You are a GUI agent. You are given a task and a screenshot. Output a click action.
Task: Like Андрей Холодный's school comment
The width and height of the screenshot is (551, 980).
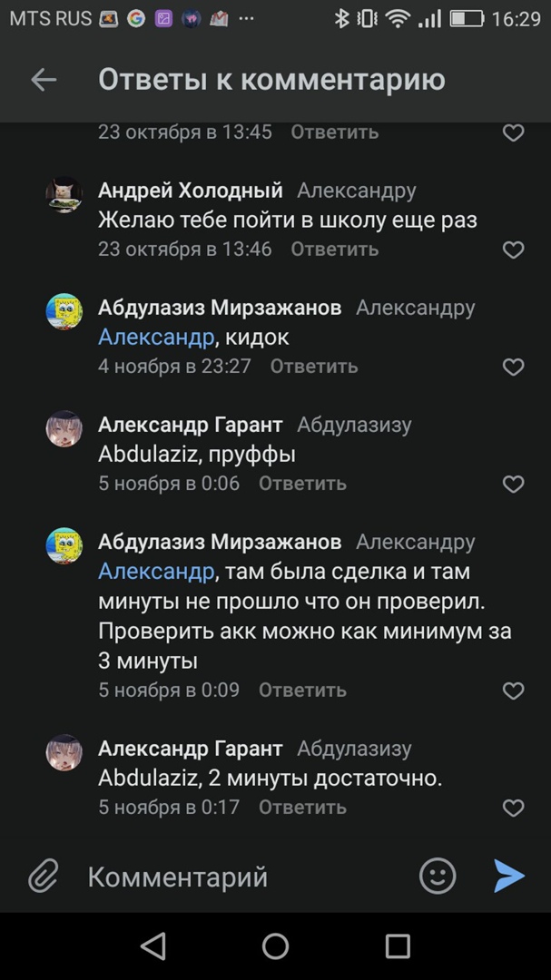(x=513, y=250)
